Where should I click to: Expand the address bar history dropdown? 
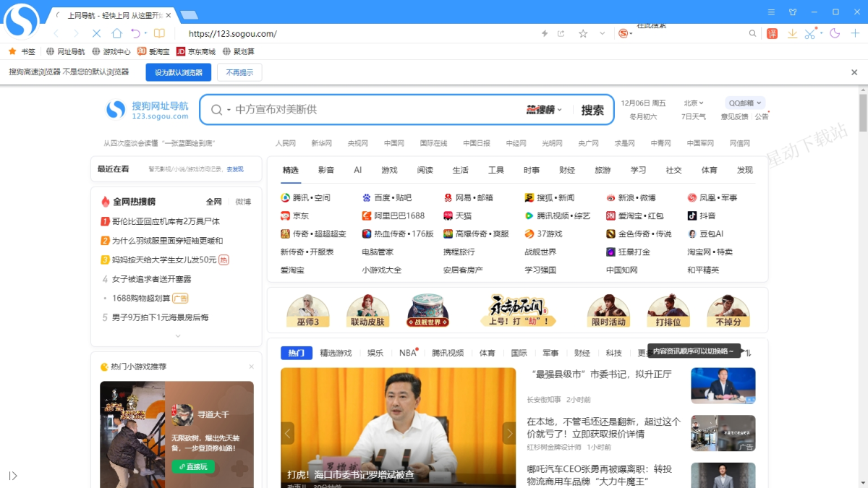tap(603, 33)
